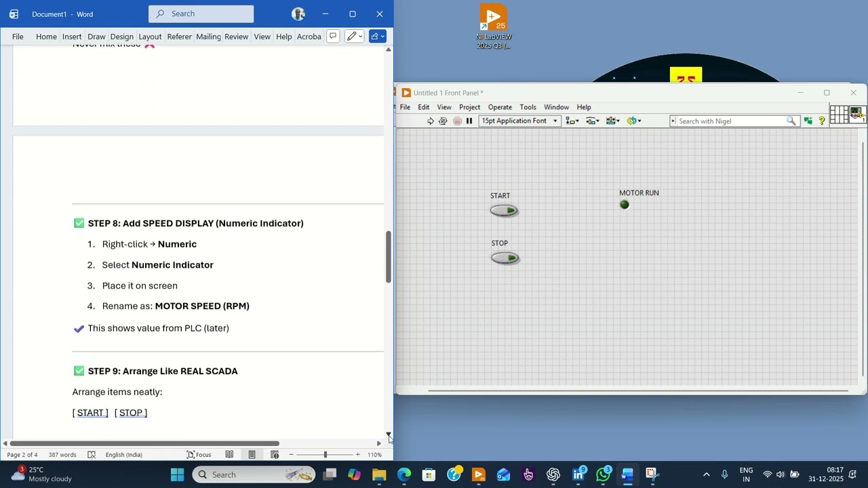
Task: Click 387 words count in Word
Action: tap(62, 455)
